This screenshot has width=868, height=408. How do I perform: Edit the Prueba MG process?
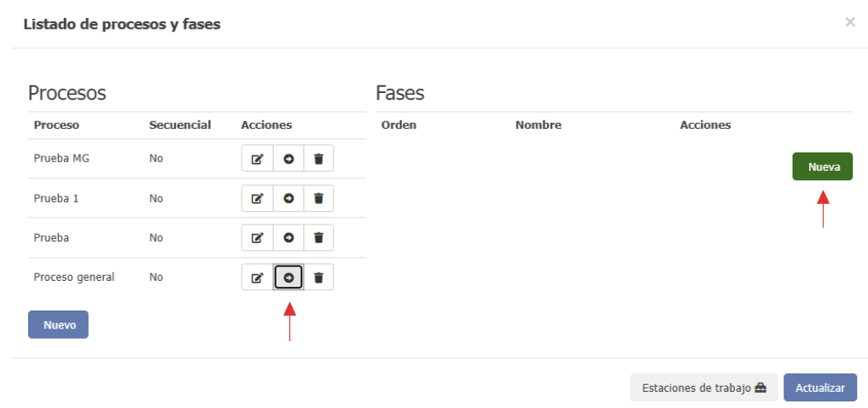click(x=258, y=159)
